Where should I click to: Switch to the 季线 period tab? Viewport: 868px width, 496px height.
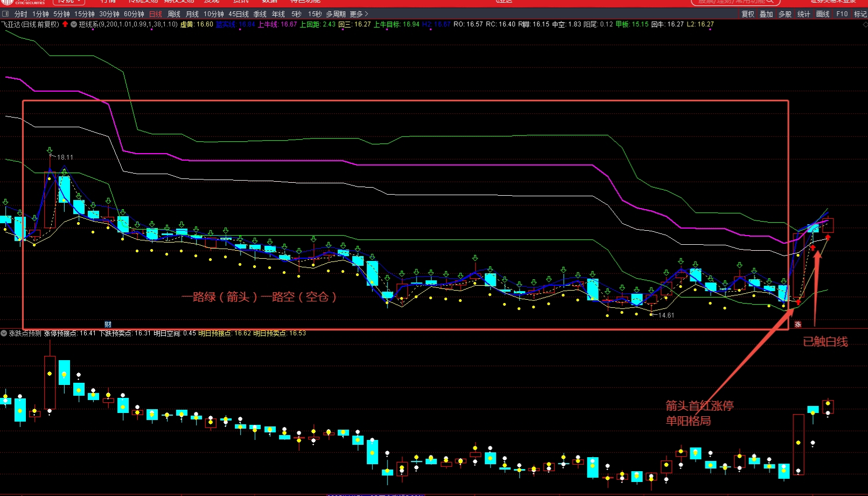point(260,14)
